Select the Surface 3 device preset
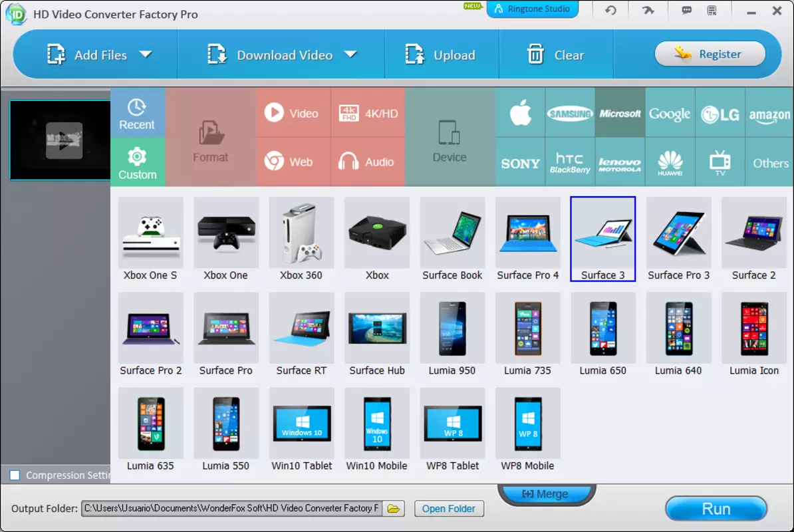 tap(602, 239)
